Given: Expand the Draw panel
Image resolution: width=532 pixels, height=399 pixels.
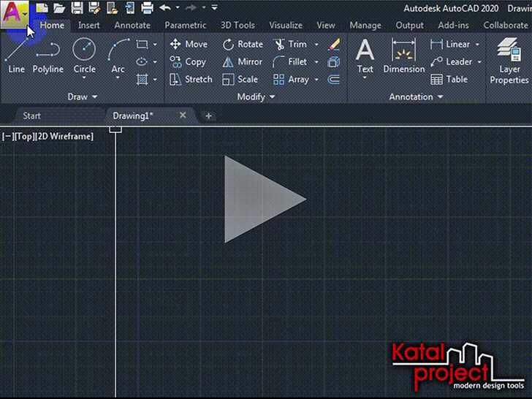Looking at the screenshot, I should point(83,97).
